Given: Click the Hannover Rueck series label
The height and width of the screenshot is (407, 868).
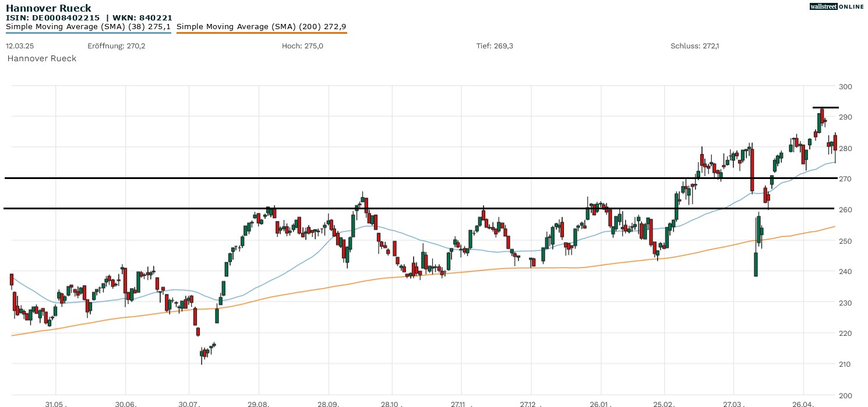Looking at the screenshot, I should click(42, 58).
